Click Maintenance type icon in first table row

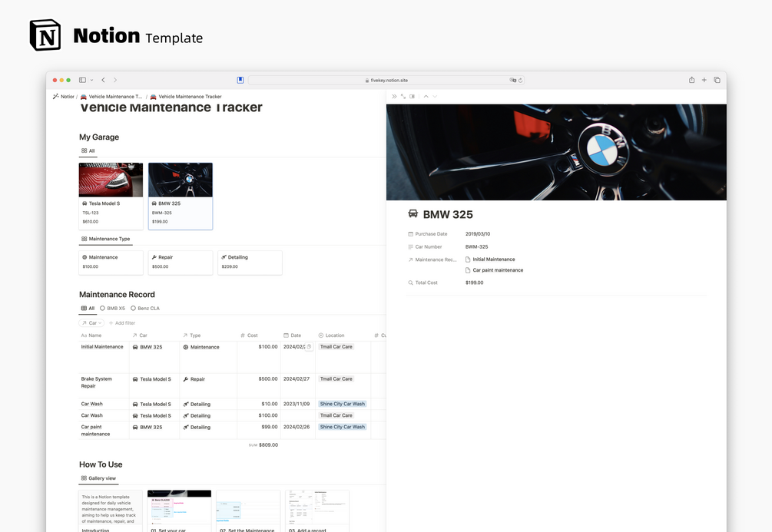pos(186,348)
